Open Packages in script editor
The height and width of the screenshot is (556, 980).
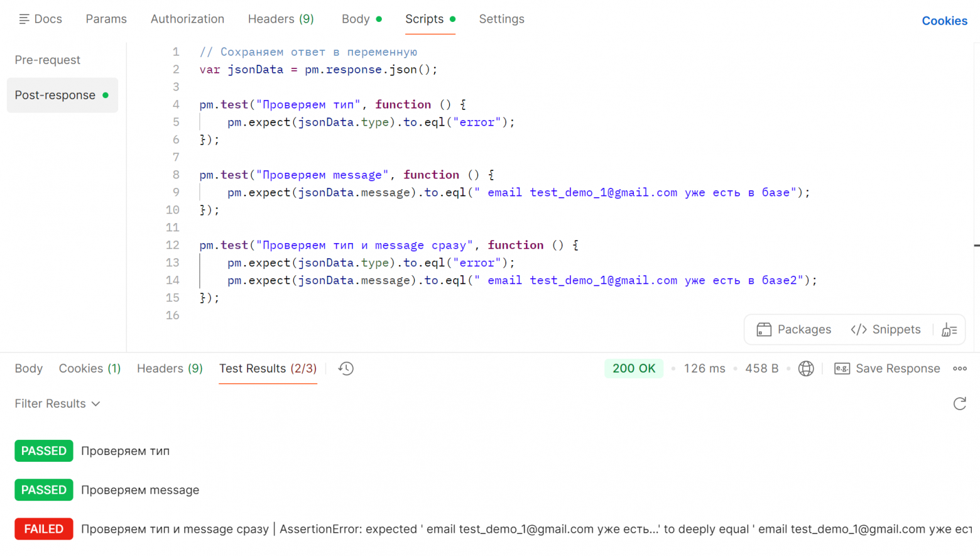794,330
